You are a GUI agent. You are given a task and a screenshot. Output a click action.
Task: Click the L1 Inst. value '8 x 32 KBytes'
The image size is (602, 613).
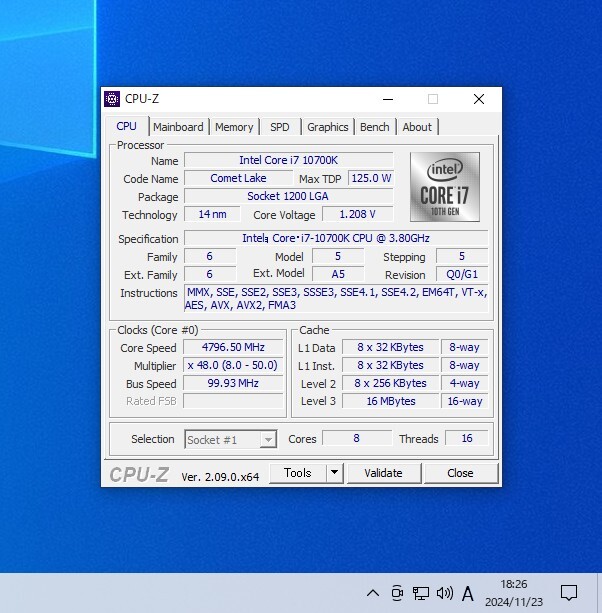point(391,365)
